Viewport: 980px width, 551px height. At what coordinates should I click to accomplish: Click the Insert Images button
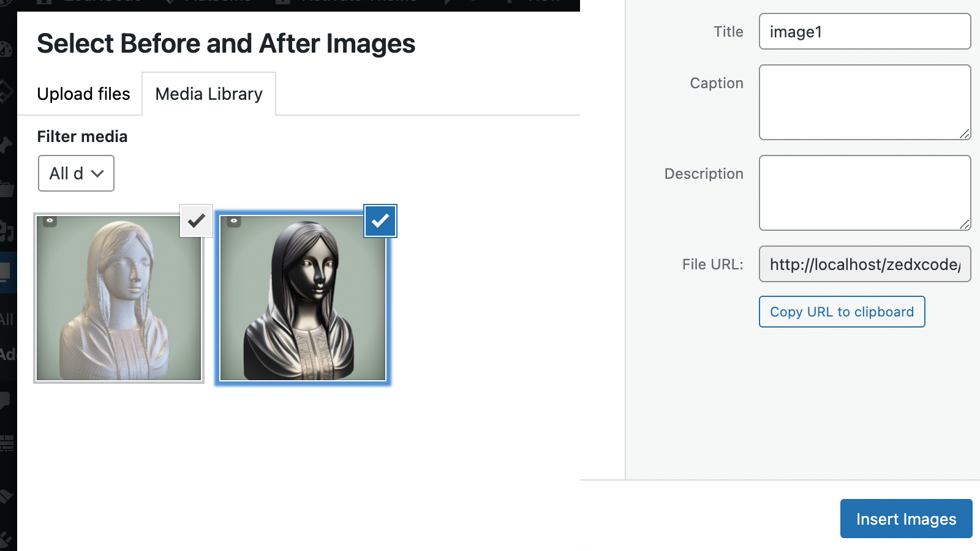click(x=906, y=519)
